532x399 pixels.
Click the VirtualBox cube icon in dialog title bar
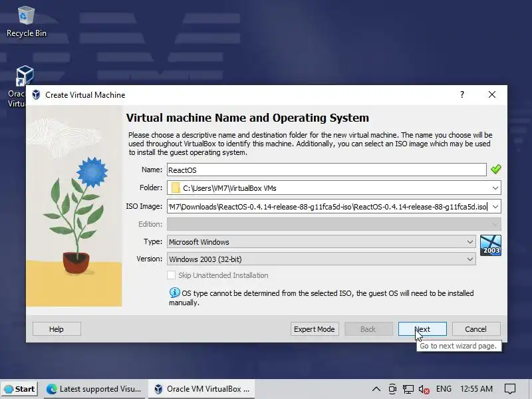tap(36, 94)
